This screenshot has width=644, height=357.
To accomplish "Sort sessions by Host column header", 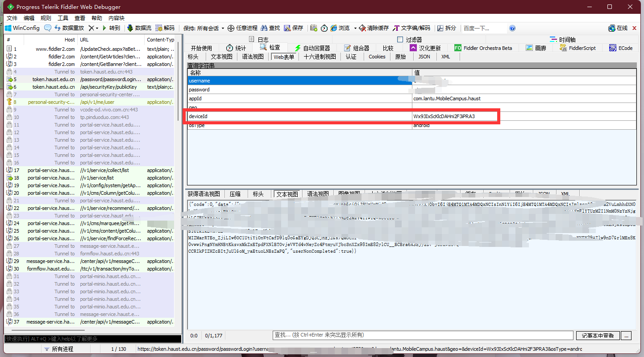I will pos(50,40).
